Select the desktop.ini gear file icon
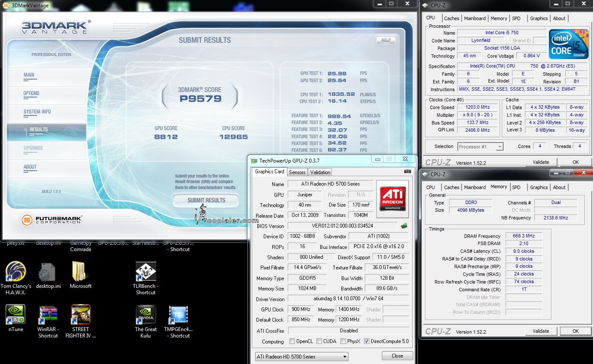This screenshot has height=364, width=593. [47, 272]
